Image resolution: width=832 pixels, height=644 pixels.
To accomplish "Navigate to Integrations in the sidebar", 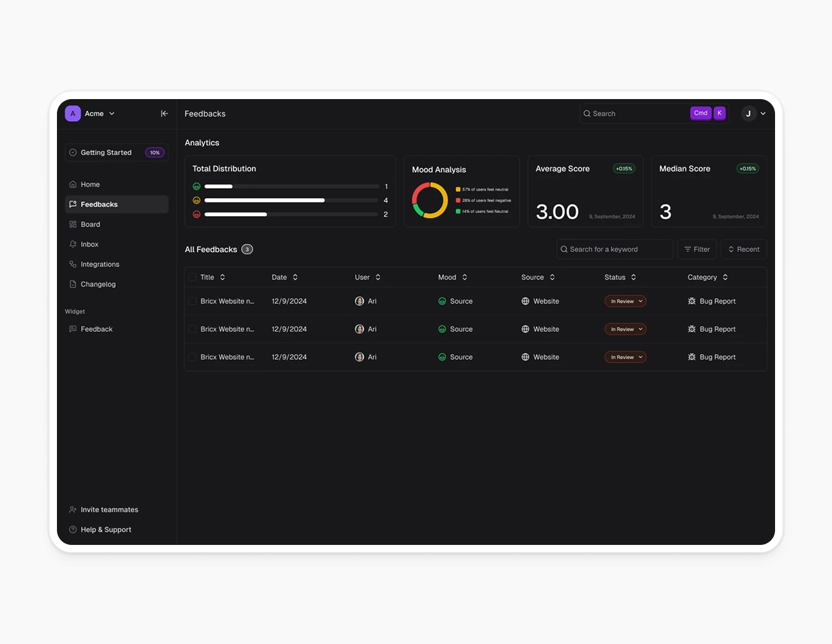I will pyautogui.click(x=100, y=264).
